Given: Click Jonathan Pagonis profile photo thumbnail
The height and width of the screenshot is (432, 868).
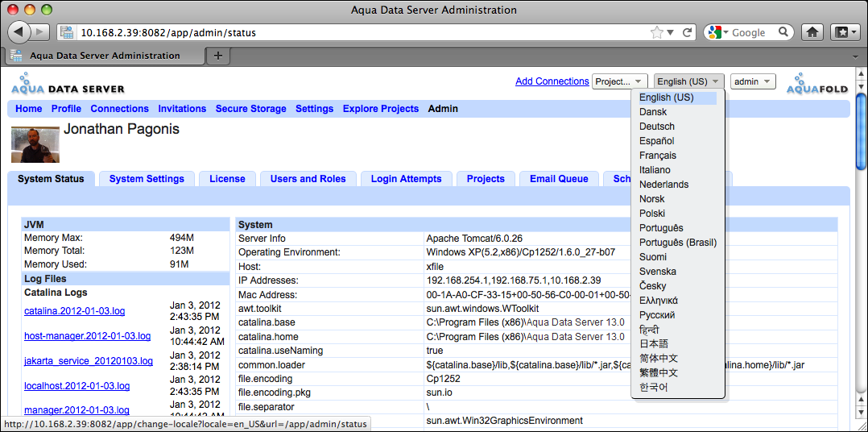Looking at the screenshot, I should pyautogui.click(x=35, y=144).
